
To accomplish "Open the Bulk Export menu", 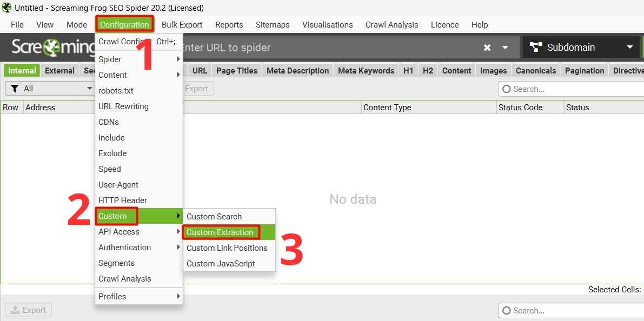I will click(x=182, y=25).
